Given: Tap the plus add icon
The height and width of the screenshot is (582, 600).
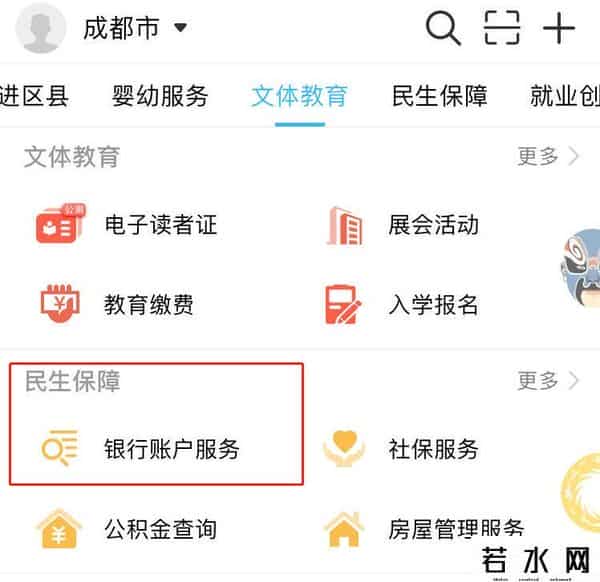Looking at the screenshot, I should [x=559, y=28].
